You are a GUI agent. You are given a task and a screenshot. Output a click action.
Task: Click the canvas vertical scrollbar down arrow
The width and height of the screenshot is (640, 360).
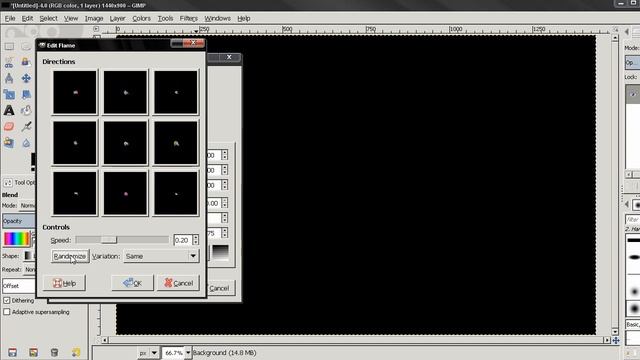pos(615,332)
